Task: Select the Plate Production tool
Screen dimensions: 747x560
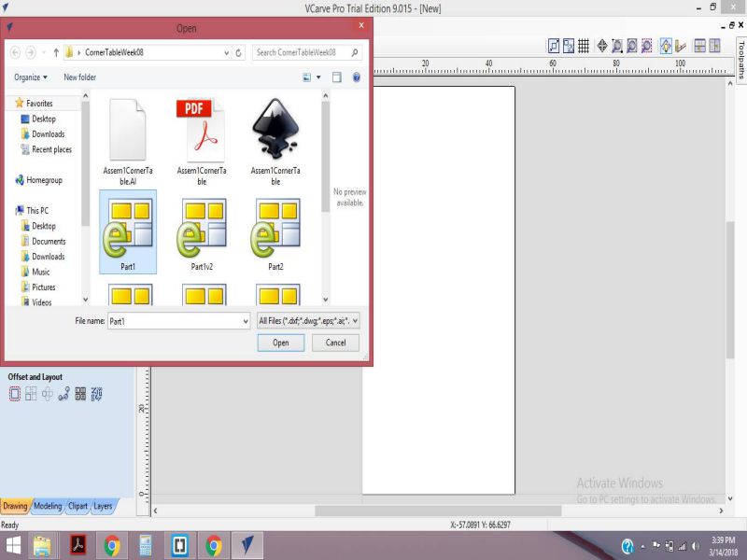Action: coord(97,394)
